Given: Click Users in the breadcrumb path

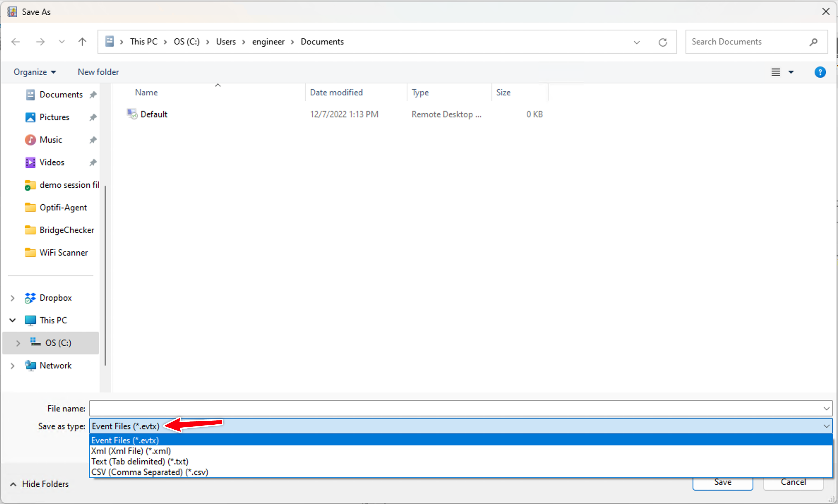Looking at the screenshot, I should [226, 42].
